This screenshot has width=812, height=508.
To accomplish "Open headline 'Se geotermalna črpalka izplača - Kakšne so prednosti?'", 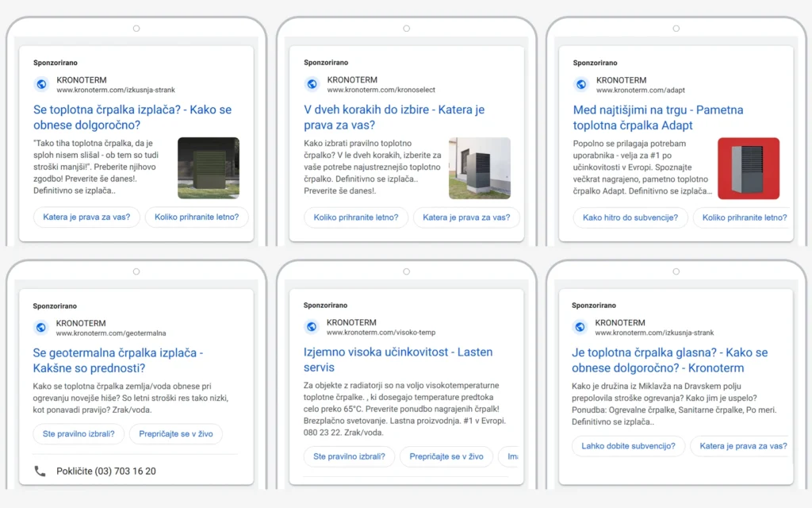I will (117, 360).
